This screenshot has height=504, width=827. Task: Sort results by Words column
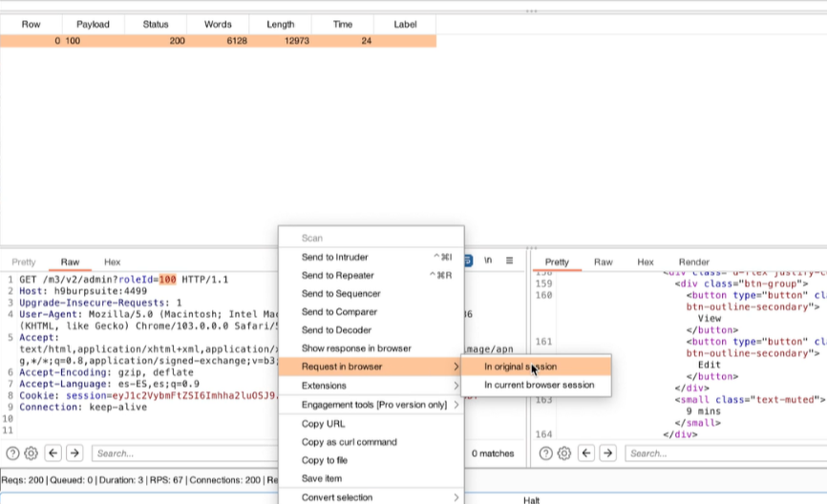click(x=218, y=24)
